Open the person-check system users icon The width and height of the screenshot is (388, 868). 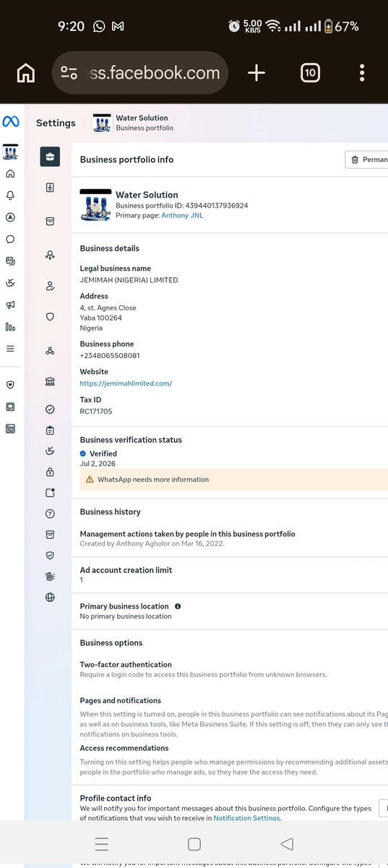point(50,286)
